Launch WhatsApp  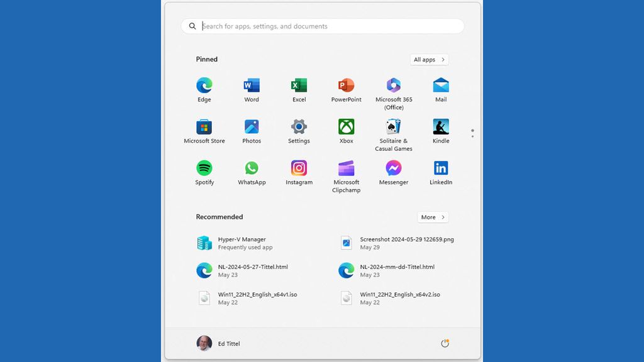[251, 169]
